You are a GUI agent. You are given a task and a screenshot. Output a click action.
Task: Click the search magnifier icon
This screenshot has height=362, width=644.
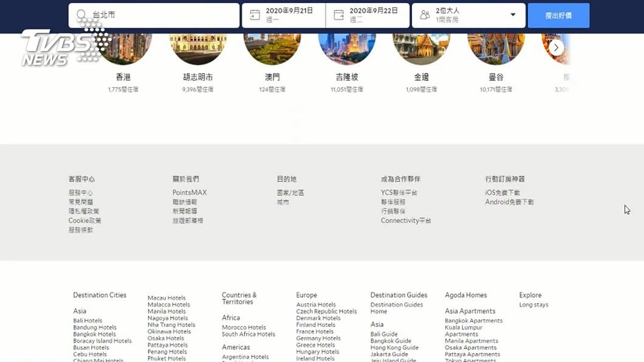point(81,15)
